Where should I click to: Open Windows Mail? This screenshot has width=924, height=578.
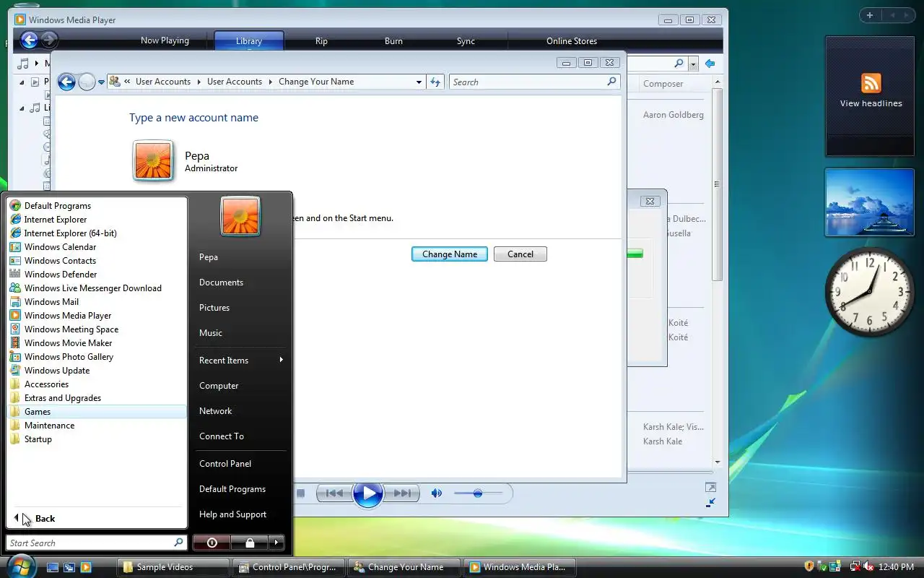(97, 302)
